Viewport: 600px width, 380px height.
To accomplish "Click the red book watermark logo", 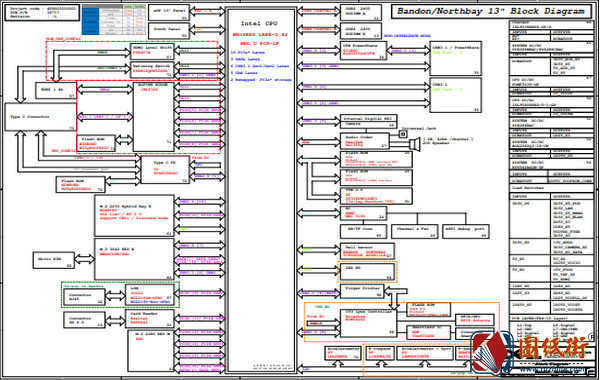I will pyautogui.click(x=492, y=352).
